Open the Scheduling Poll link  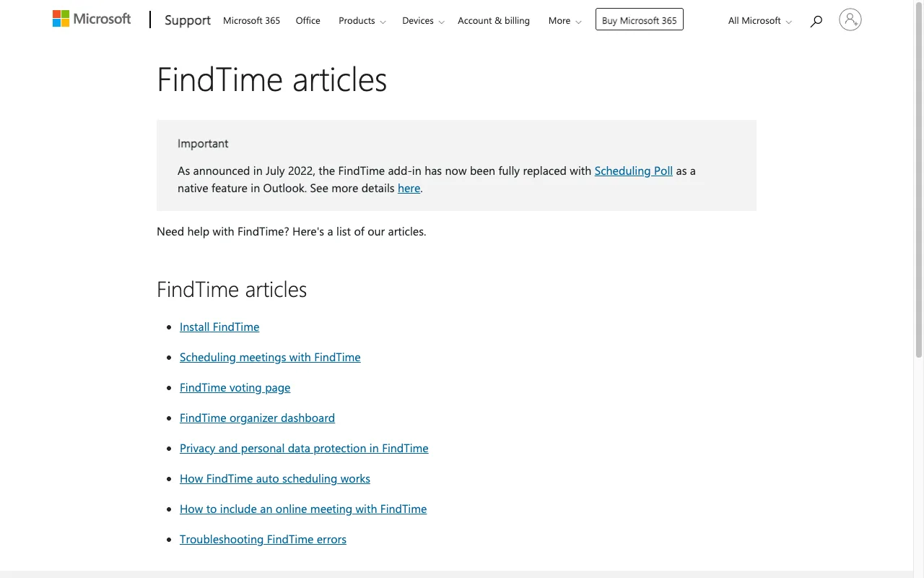click(x=633, y=171)
